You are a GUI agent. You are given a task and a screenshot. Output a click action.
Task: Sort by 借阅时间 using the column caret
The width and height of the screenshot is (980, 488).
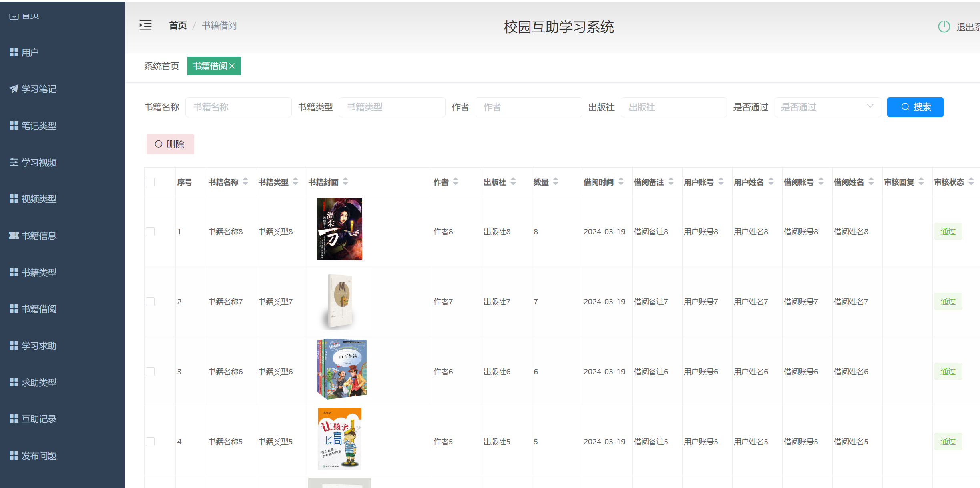621,182
